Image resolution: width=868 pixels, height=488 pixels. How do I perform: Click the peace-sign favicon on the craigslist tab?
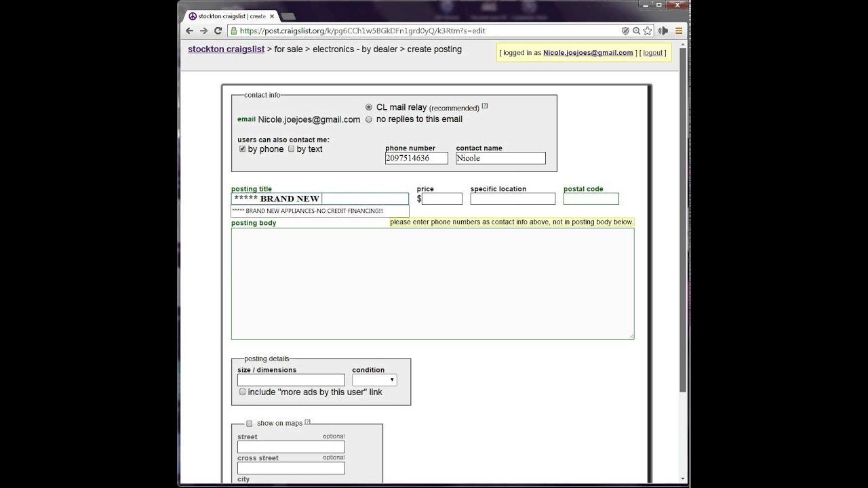pyautogui.click(x=193, y=16)
